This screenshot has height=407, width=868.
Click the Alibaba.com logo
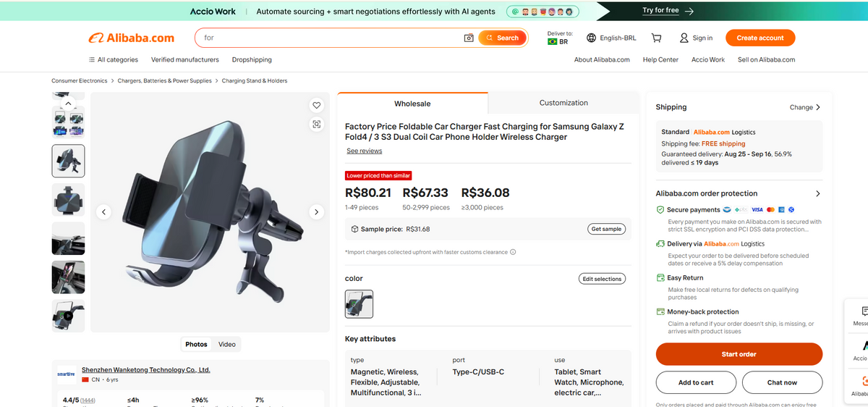pyautogui.click(x=131, y=38)
